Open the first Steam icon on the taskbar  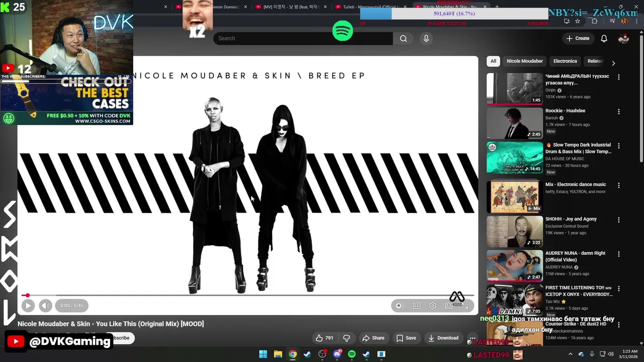tap(307, 354)
